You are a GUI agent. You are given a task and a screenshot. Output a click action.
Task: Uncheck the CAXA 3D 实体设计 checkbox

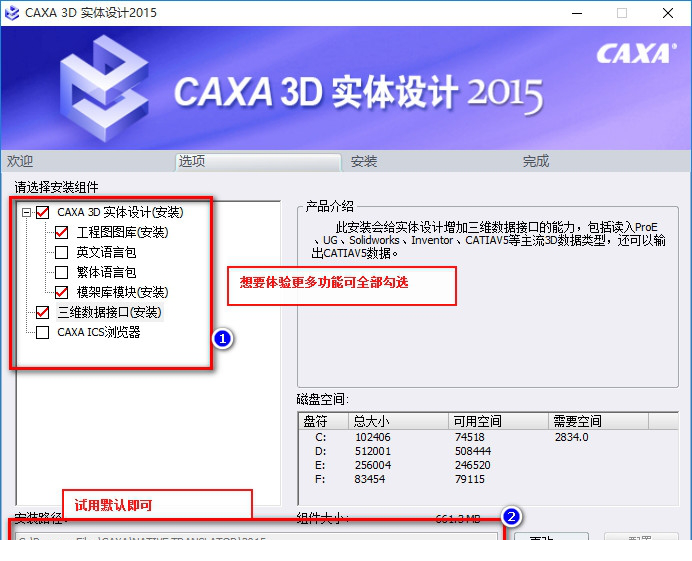point(42,212)
